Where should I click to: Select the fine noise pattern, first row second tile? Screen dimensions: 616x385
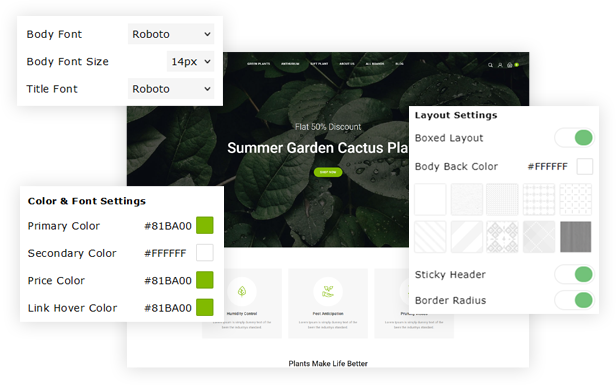tap(467, 199)
